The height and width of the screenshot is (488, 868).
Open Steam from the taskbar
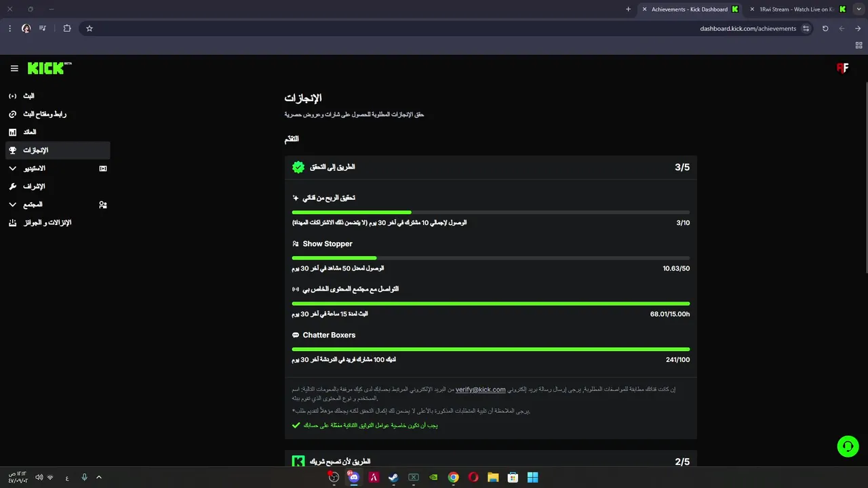click(393, 477)
